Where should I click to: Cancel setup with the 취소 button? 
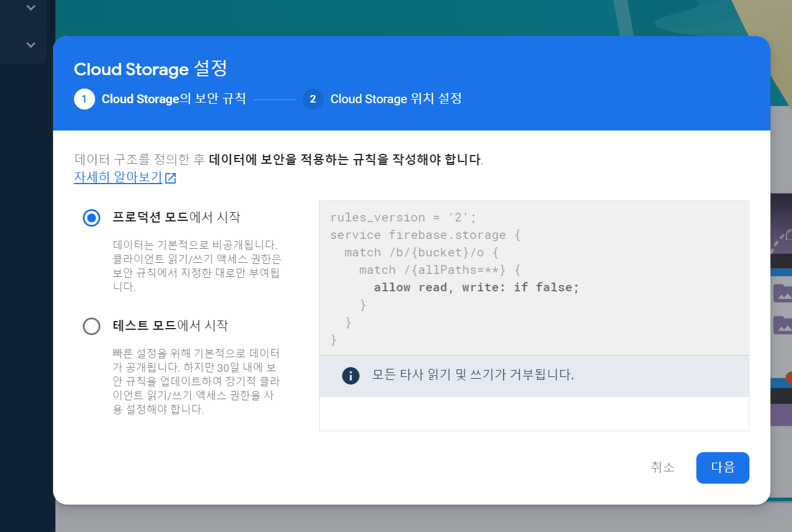point(663,467)
